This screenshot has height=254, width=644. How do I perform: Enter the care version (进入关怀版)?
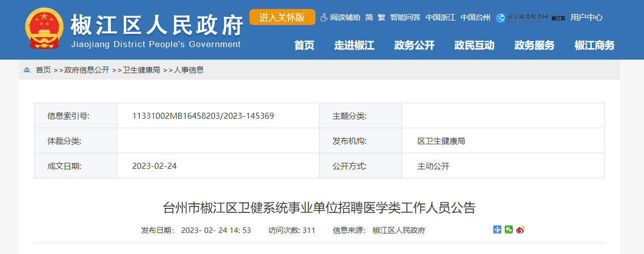coord(282,17)
